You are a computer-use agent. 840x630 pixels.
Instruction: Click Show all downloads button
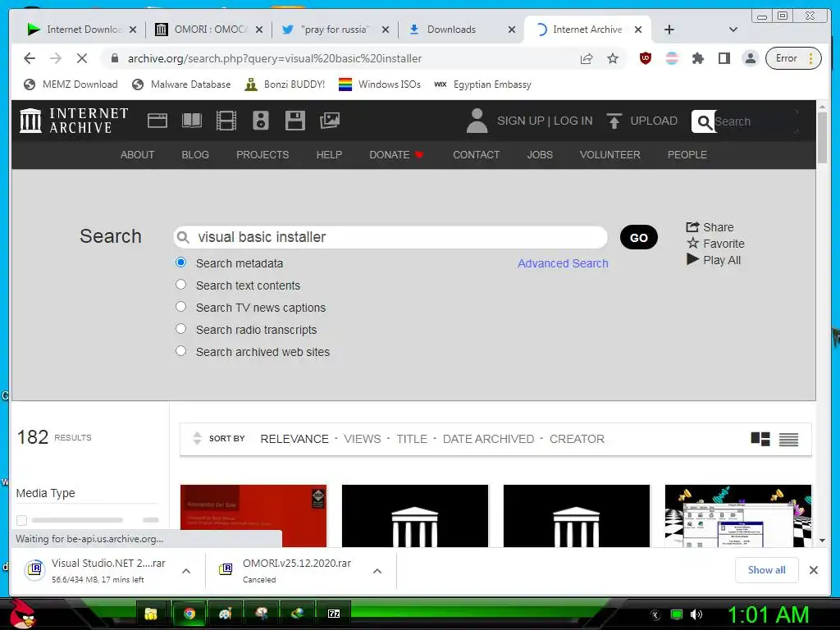[x=767, y=570]
